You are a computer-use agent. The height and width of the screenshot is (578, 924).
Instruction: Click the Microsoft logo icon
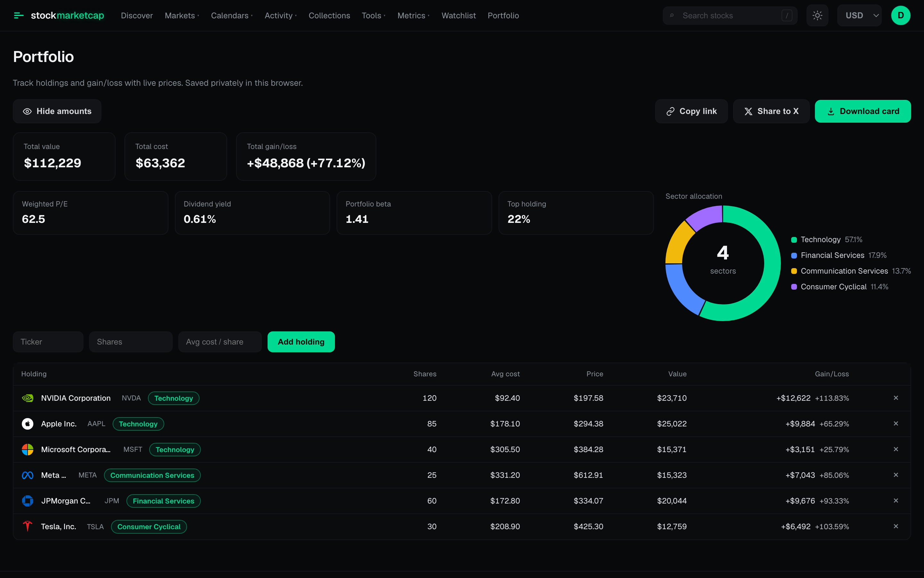pyautogui.click(x=28, y=449)
